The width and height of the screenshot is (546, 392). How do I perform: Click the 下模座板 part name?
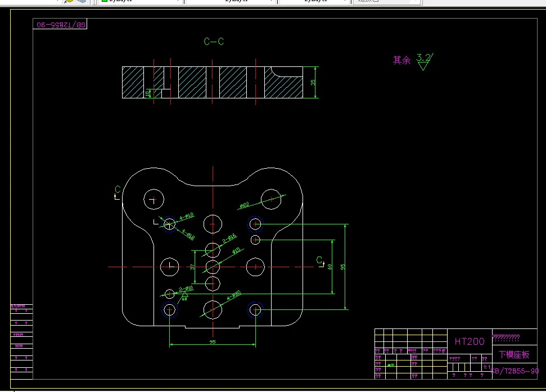(514, 355)
